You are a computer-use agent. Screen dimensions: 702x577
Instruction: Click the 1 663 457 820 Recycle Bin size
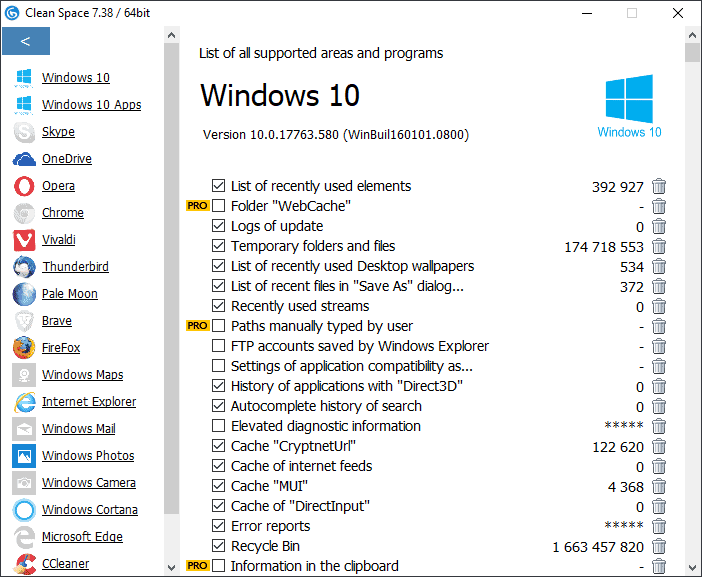(598, 547)
